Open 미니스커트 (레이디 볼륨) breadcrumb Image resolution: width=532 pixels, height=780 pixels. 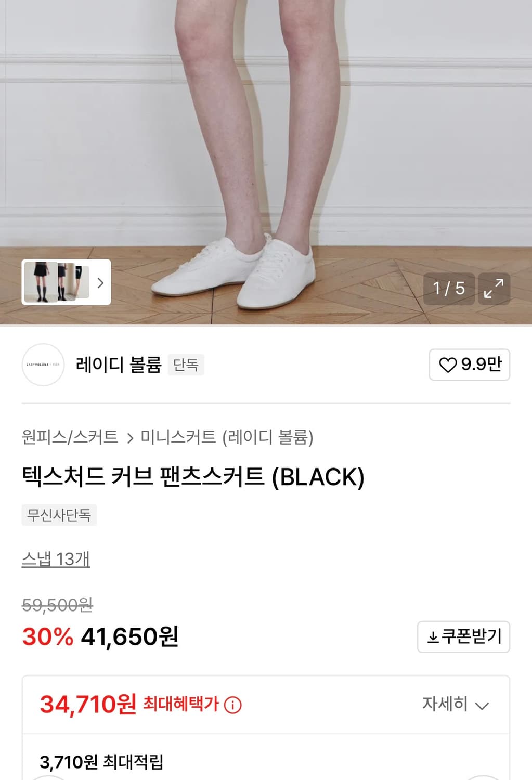227,437
